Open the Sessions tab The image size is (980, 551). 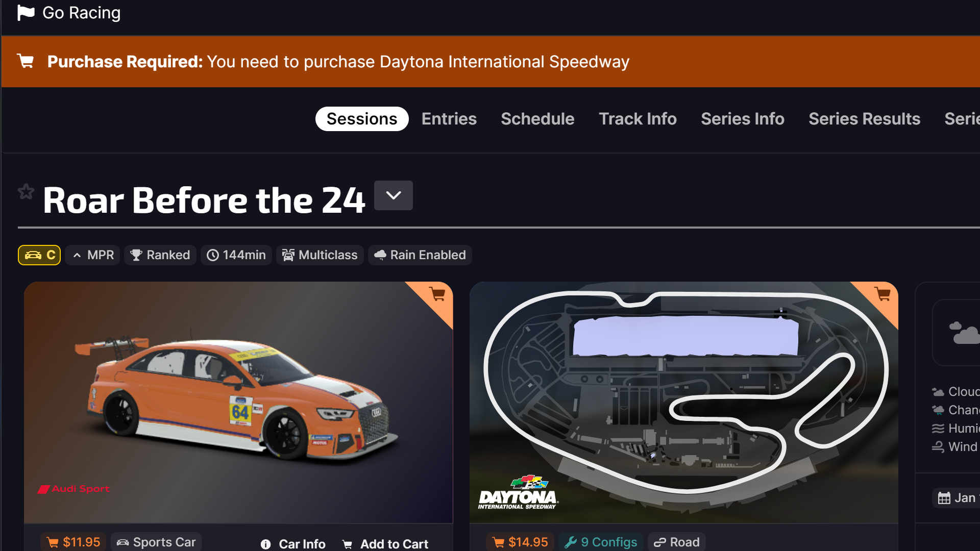[x=362, y=119]
